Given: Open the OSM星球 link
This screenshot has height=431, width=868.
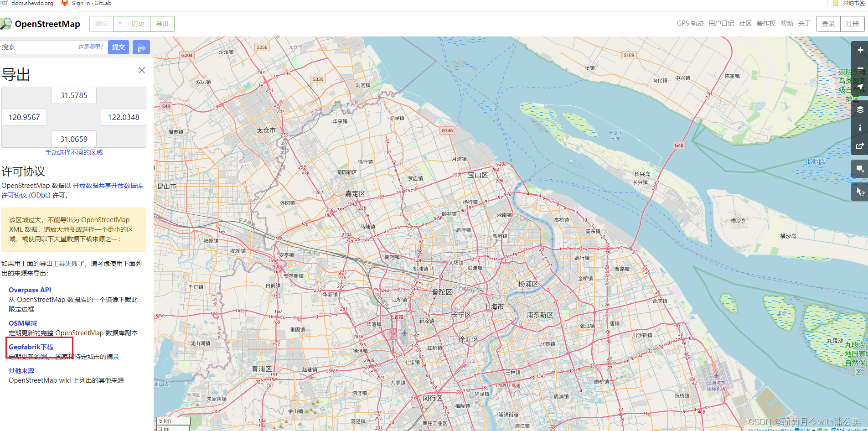Looking at the screenshot, I should click(23, 323).
